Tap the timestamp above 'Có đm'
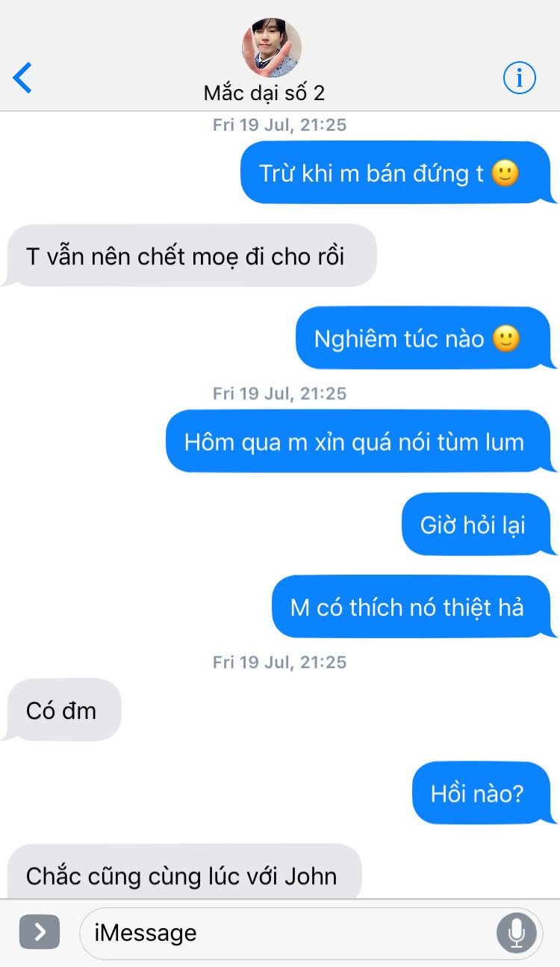This screenshot has width=560, height=967. 280,662
